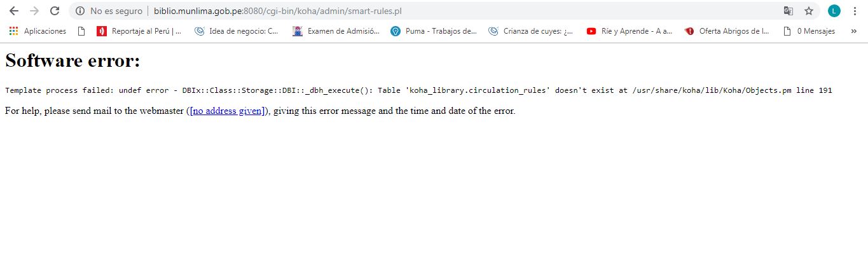Open the 'Ríe y Aprende' YouTube bookmark
Image resolution: width=868 pixels, height=264 pixels.
pyautogui.click(x=630, y=31)
